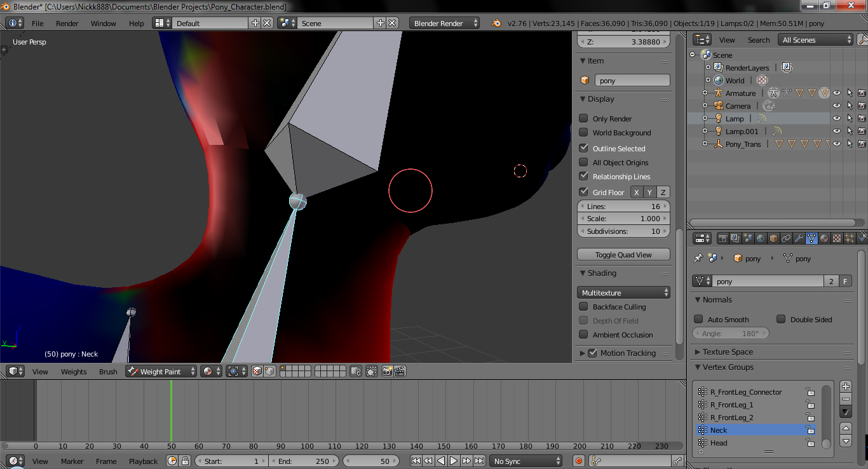Play animation in reverse
The width and height of the screenshot is (868, 469).
(441, 461)
